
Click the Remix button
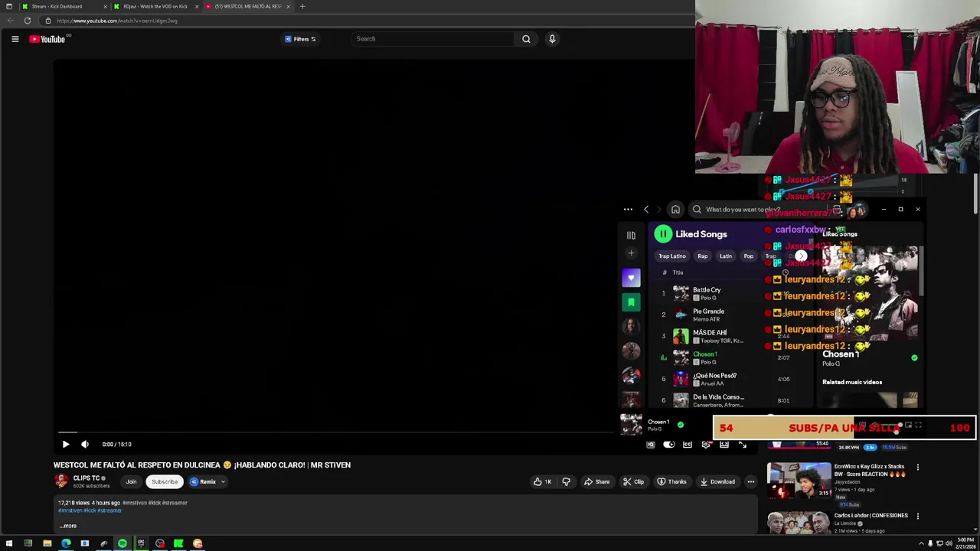pos(204,481)
